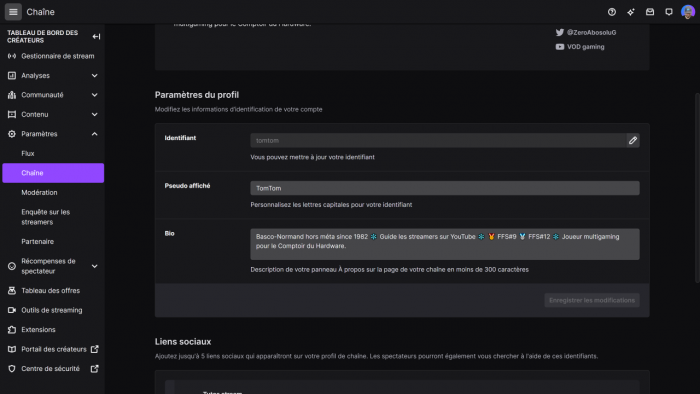Image resolution: width=700 pixels, height=394 pixels.
Task: Expand the Analyses section chevron
Action: coord(95,75)
